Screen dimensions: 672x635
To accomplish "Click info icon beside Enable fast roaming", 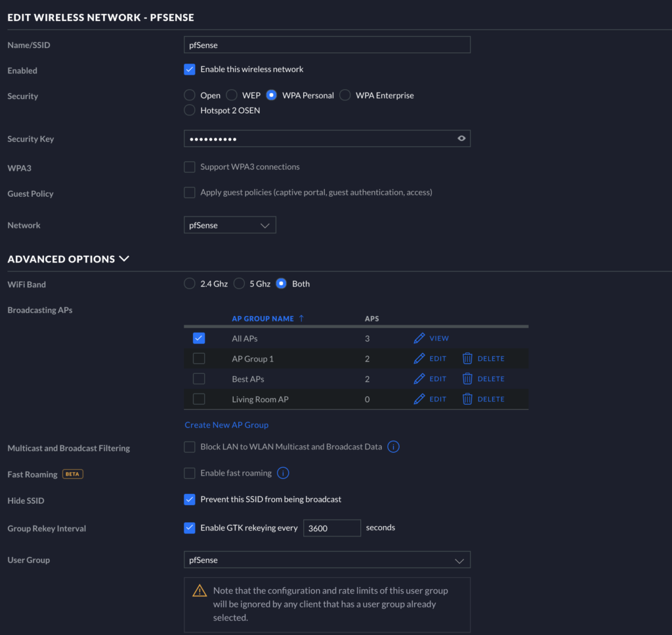I will point(283,473).
